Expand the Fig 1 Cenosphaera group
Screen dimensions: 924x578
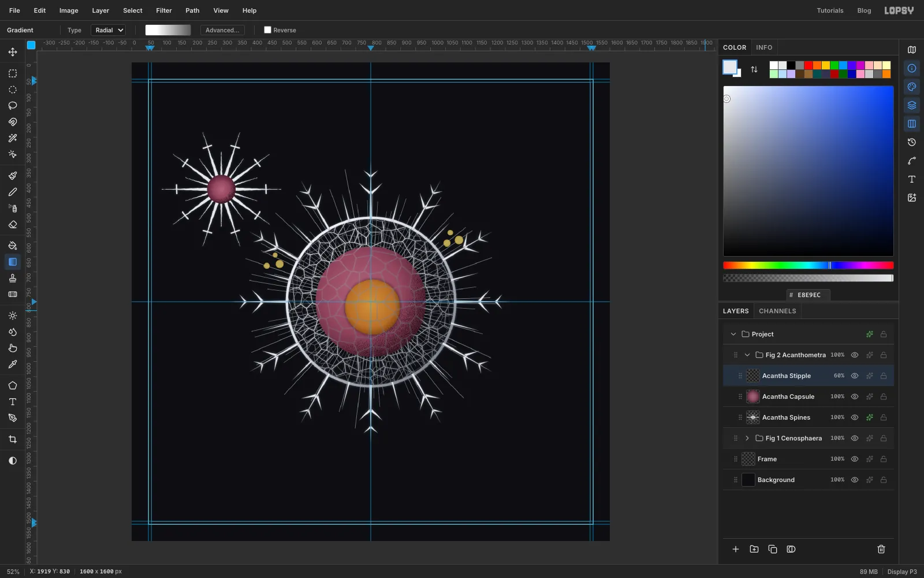pyautogui.click(x=747, y=438)
